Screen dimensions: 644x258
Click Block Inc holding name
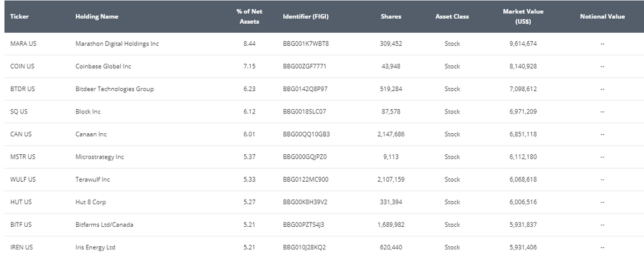coord(88,112)
